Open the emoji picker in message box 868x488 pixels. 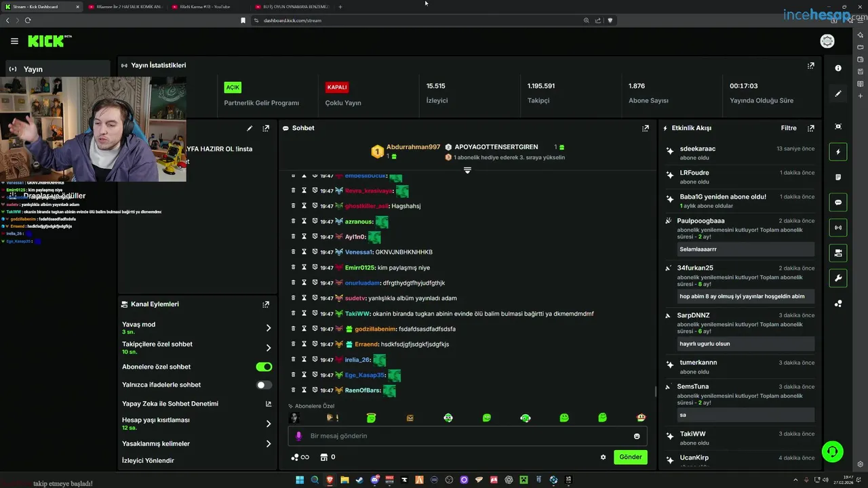637,436
